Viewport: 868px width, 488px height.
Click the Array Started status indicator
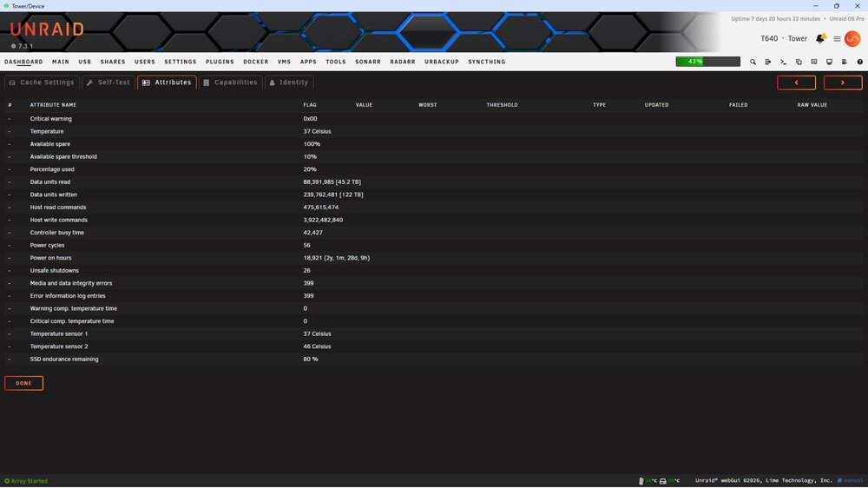click(26, 481)
